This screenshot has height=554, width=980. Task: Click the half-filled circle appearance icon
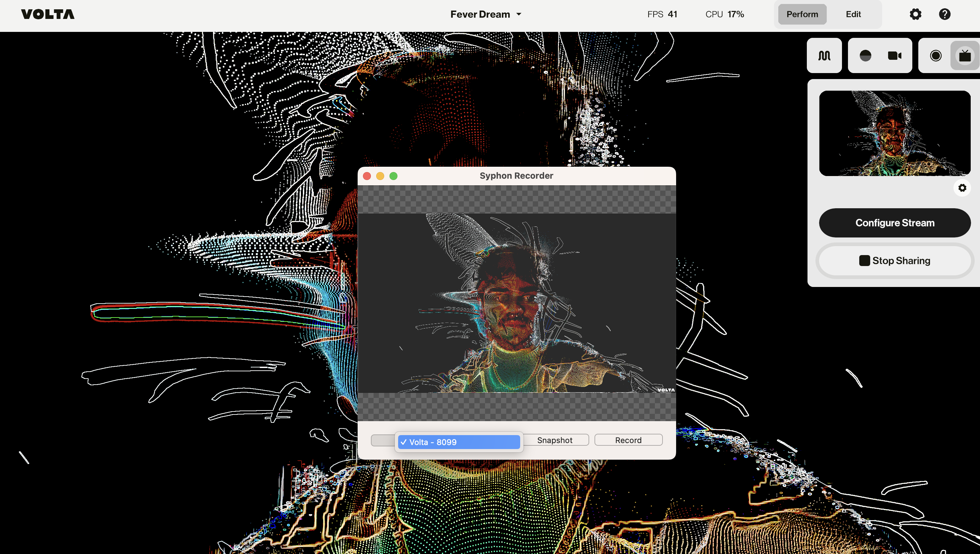[865, 55]
